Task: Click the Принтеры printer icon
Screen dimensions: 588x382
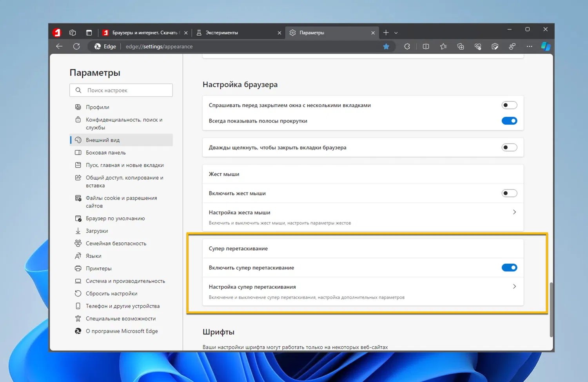Action: [78, 269]
